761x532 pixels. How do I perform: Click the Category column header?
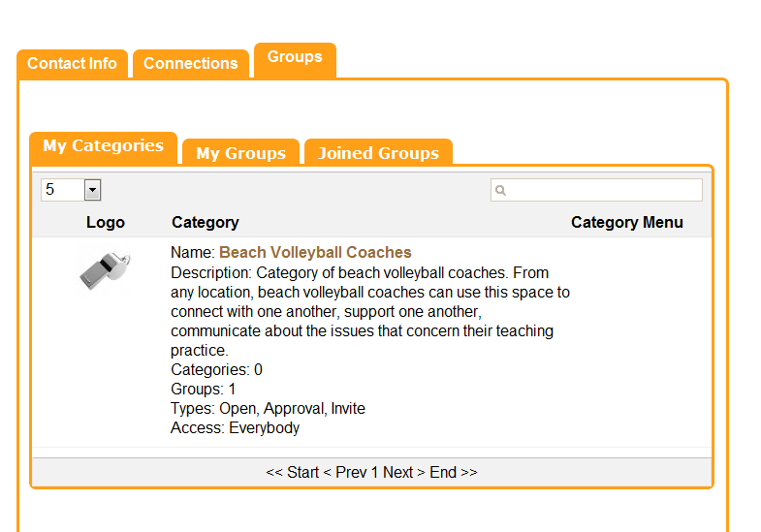pyautogui.click(x=206, y=223)
